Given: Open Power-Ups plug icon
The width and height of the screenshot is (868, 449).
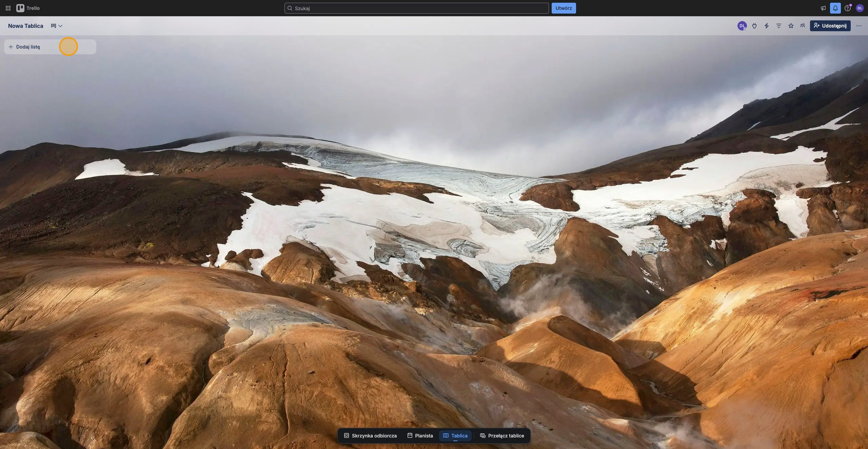Looking at the screenshot, I should (x=754, y=26).
